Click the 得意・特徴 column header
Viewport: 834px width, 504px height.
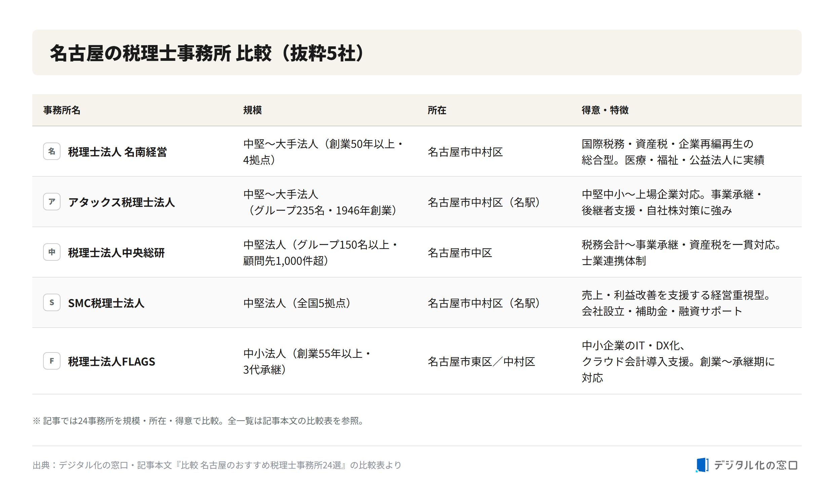click(x=605, y=110)
